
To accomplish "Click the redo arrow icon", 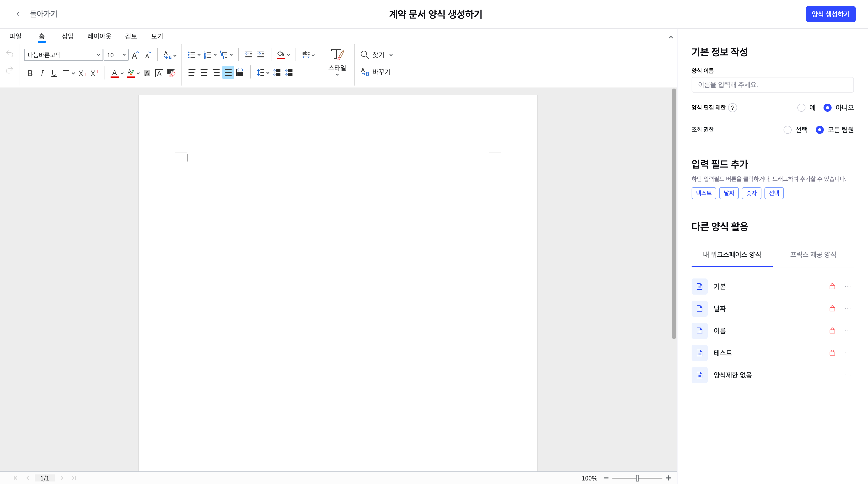I will [x=10, y=70].
